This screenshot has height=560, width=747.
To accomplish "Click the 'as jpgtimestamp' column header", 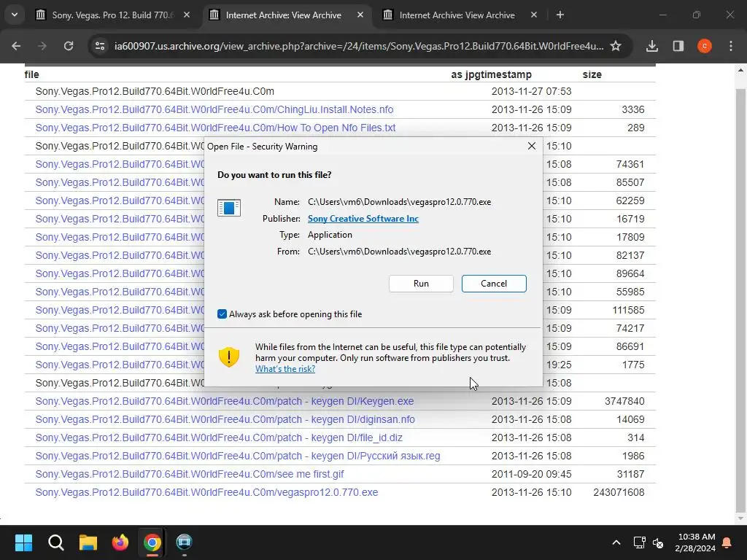I will (x=491, y=74).
